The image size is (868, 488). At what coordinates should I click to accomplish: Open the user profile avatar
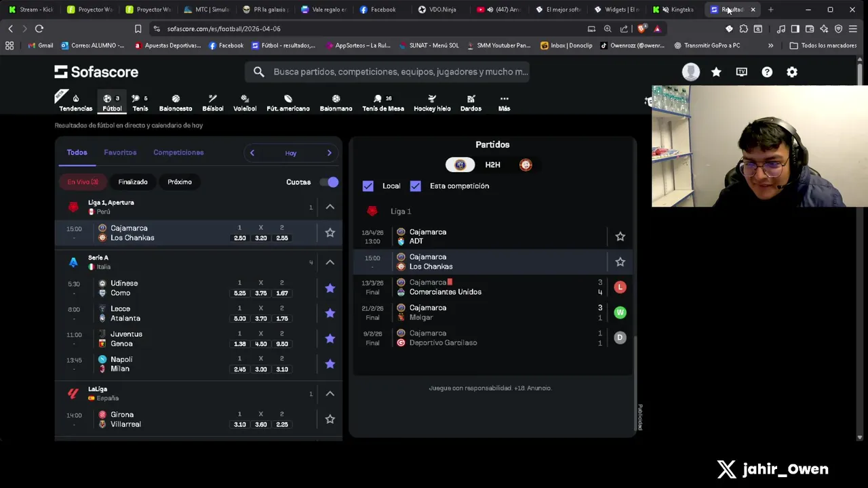click(x=691, y=72)
